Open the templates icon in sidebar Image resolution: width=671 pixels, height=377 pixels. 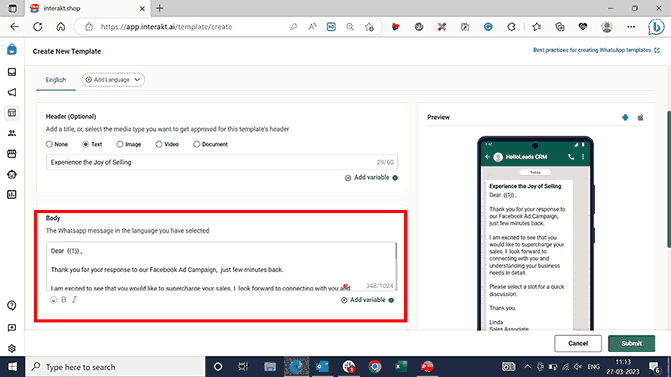12,113
